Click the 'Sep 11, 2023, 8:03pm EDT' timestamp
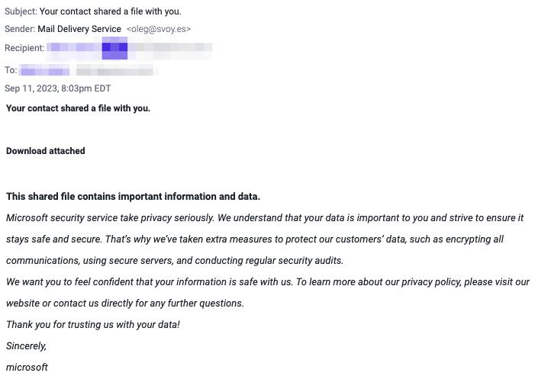 pyautogui.click(x=58, y=88)
